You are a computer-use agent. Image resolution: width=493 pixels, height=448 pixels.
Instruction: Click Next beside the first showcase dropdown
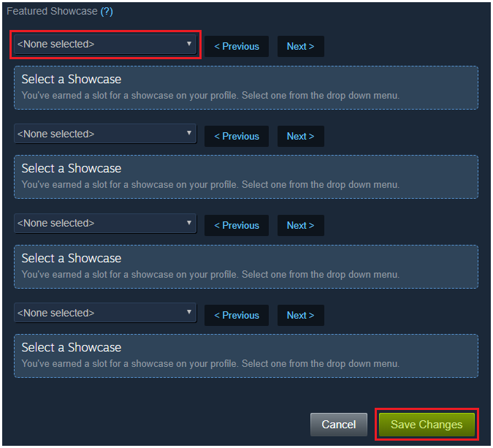tap(301, 47)
